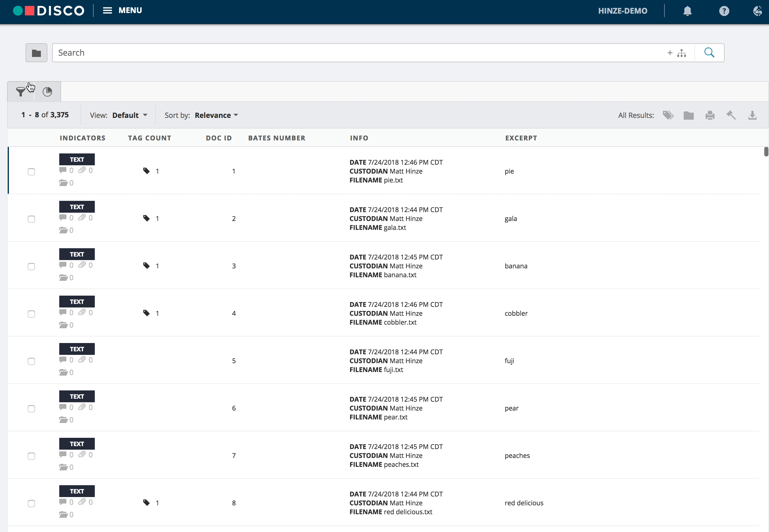Run search with magnifying glass button

click(x=709, y=53)
